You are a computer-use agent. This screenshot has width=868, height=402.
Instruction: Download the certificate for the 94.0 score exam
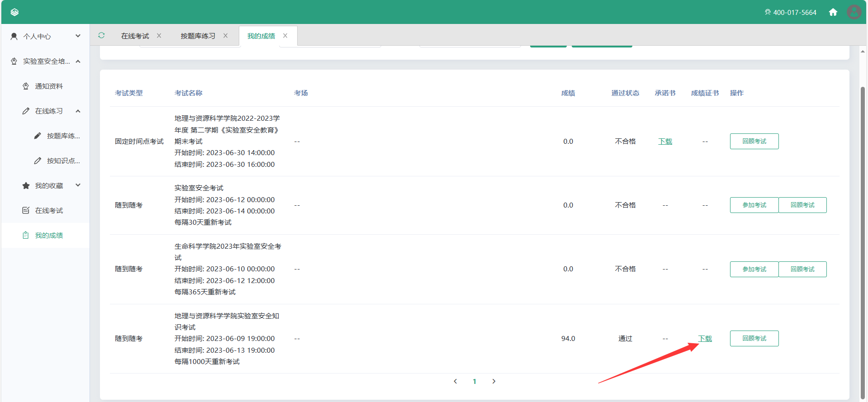pyautogui.click(x=705, y=338)
